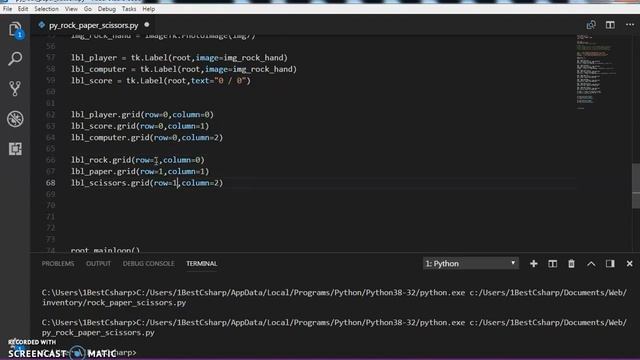Open the Go menu
The height and width of the screenshot is (360, 640).
point(88,9)
